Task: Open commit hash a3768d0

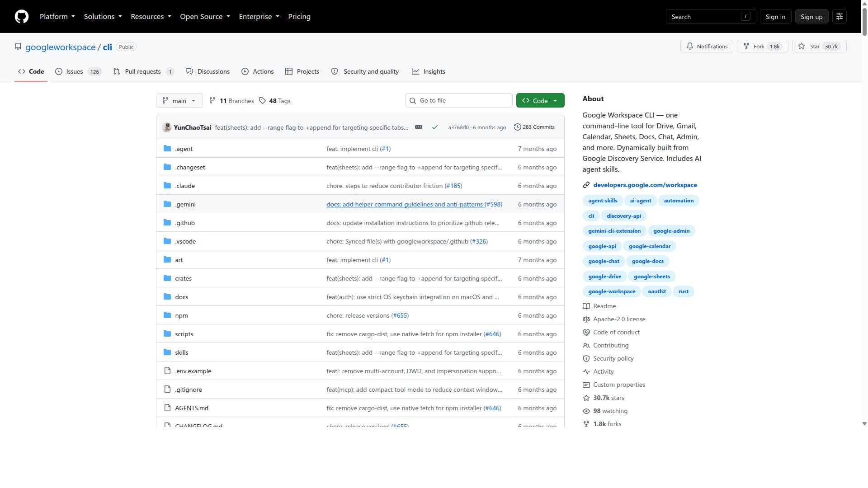Action: click(x=458, y=128)
